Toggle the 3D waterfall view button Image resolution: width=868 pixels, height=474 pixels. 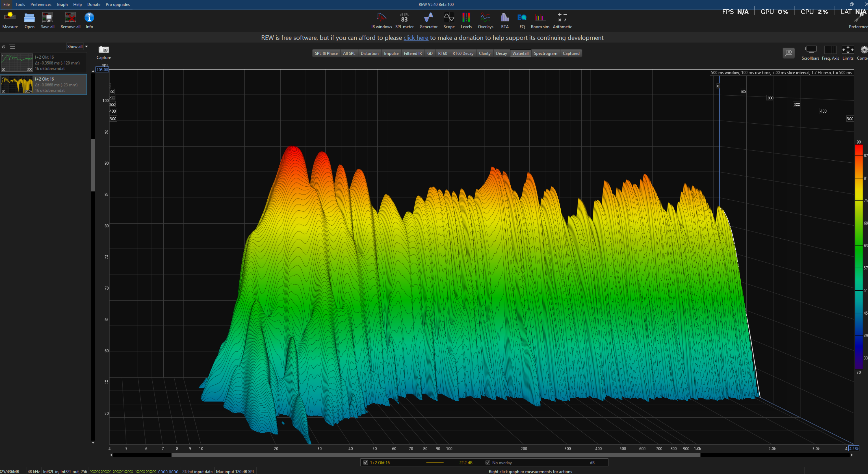pyautogui.click(x=788, y=52)
